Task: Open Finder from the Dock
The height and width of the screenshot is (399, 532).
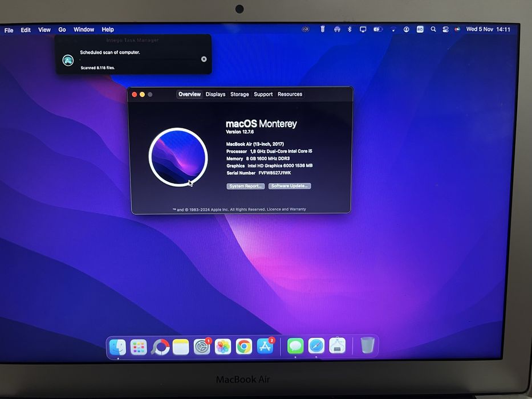Action: pos(117,347)
